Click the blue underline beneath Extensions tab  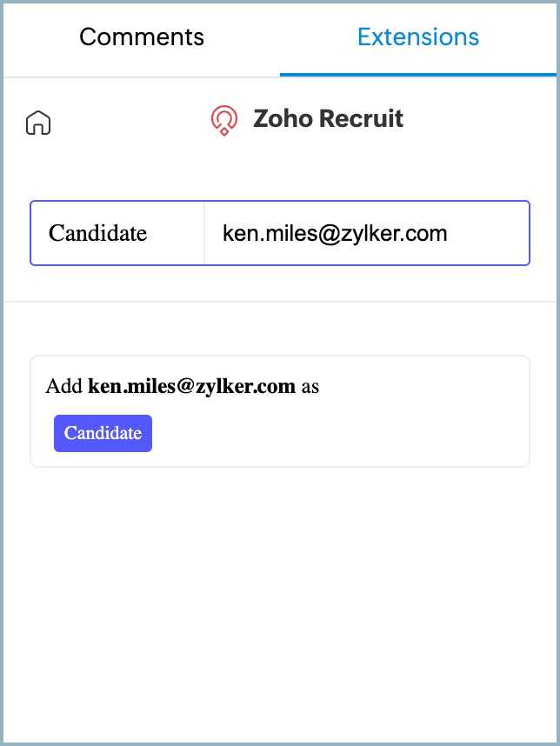pos(418,75)
